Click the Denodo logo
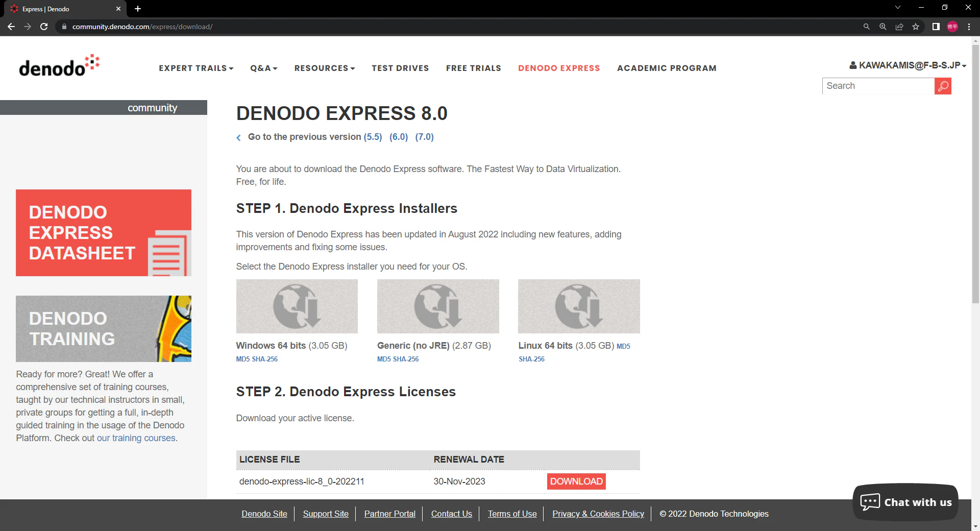 [x=59, y=66]
